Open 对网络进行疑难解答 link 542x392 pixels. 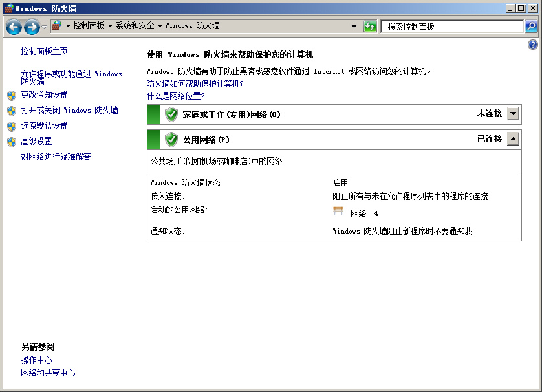(56, 157)
